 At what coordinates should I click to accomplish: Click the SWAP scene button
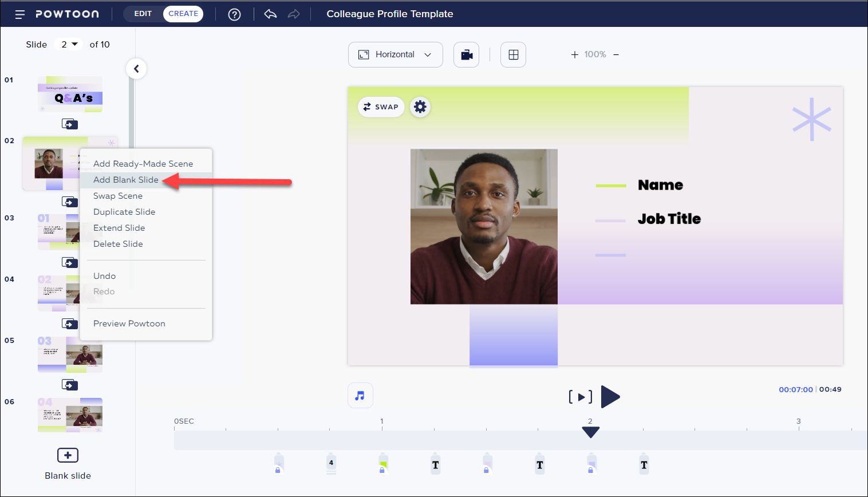(381, 107)
